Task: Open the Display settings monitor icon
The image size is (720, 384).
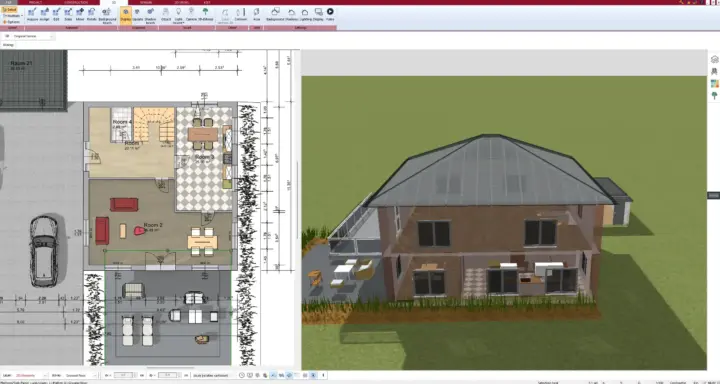Action: pyautogui.click(x=318, y=15)
